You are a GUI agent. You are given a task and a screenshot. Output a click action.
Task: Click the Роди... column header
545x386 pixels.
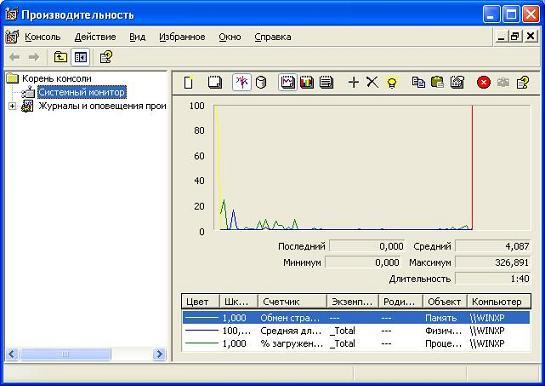pyautogui.click(x=400, y=302)
